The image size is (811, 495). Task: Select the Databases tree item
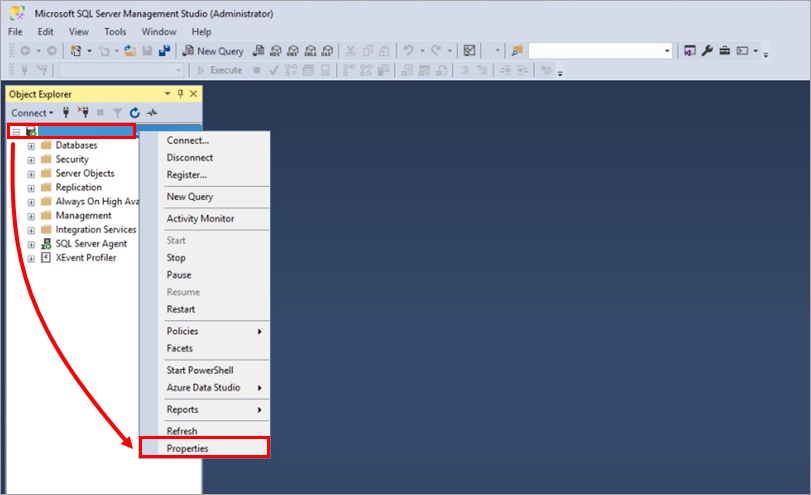77,145
